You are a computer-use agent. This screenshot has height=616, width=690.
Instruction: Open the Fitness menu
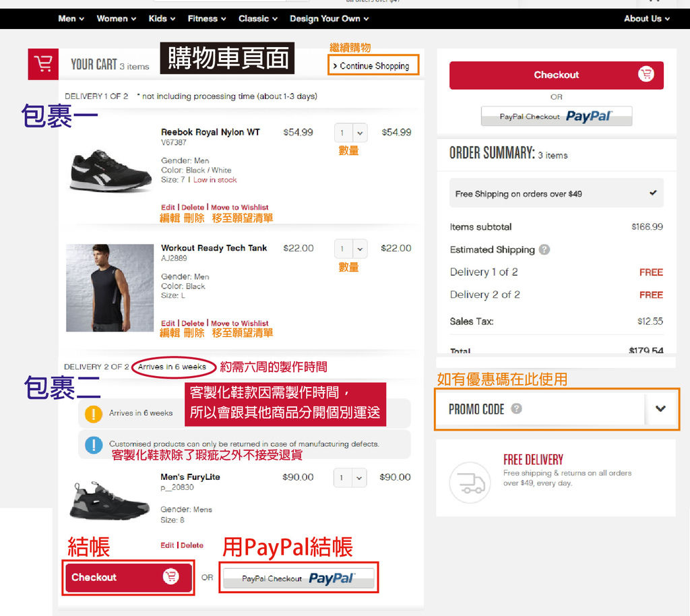(207, 18)
